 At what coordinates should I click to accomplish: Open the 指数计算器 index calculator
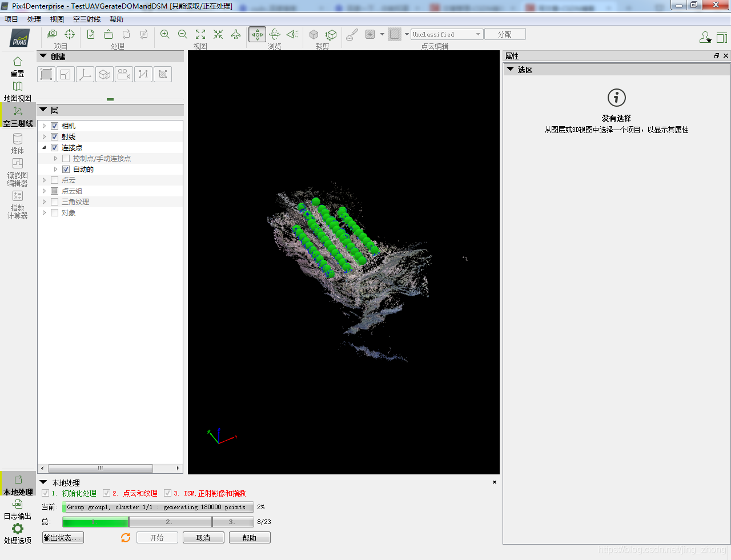pyautogui.click(x=18, y=204)
